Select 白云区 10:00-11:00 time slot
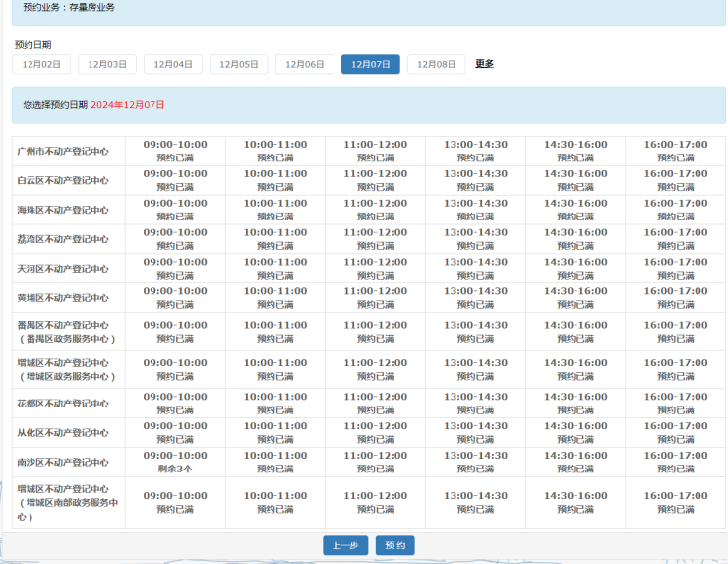 coord(275,180)
